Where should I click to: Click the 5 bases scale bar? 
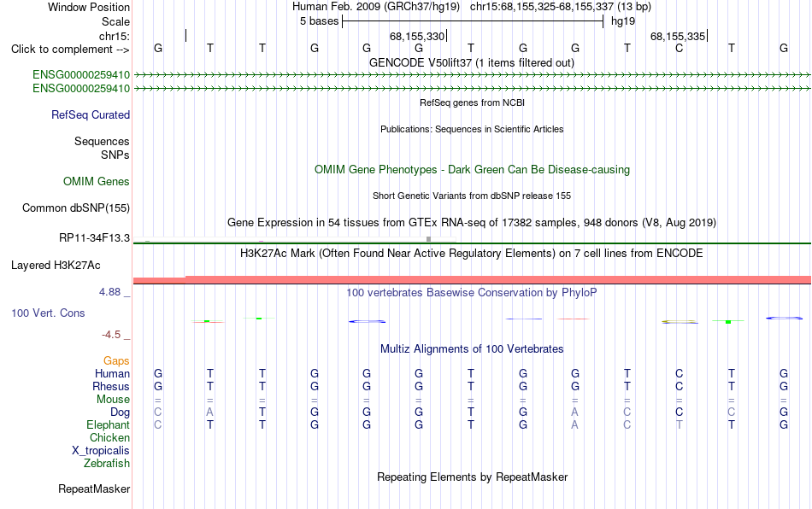[473, 21]
